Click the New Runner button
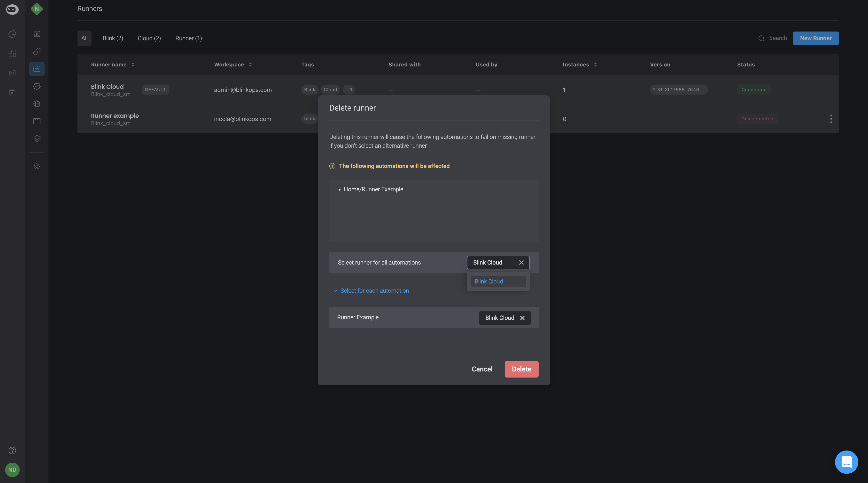 click(815, 38)
